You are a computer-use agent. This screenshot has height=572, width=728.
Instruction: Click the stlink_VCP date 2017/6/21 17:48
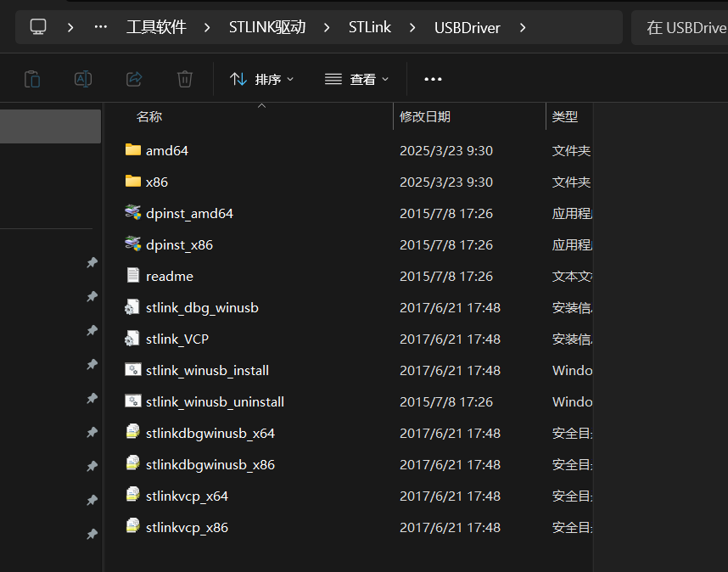point(450,339)
